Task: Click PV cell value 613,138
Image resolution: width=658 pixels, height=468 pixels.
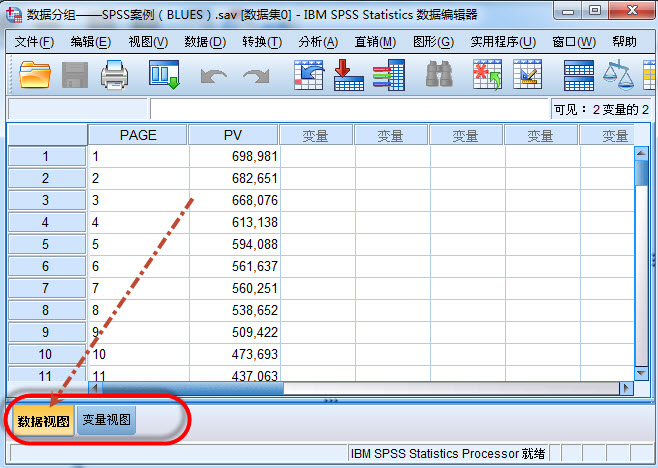Action: pyautogui.click(x=235, y=222)
